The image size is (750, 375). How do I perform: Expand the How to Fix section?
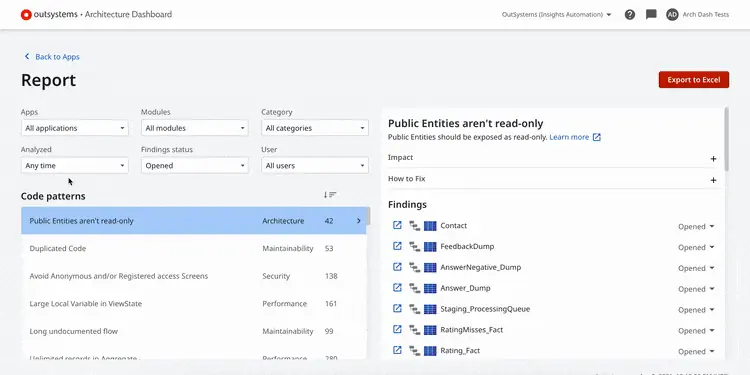(x=713, y=180)
